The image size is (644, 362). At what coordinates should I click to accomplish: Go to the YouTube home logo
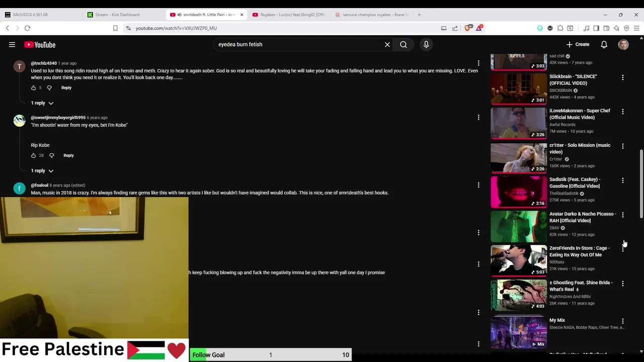pyautogui.click(x=40, y=45)
